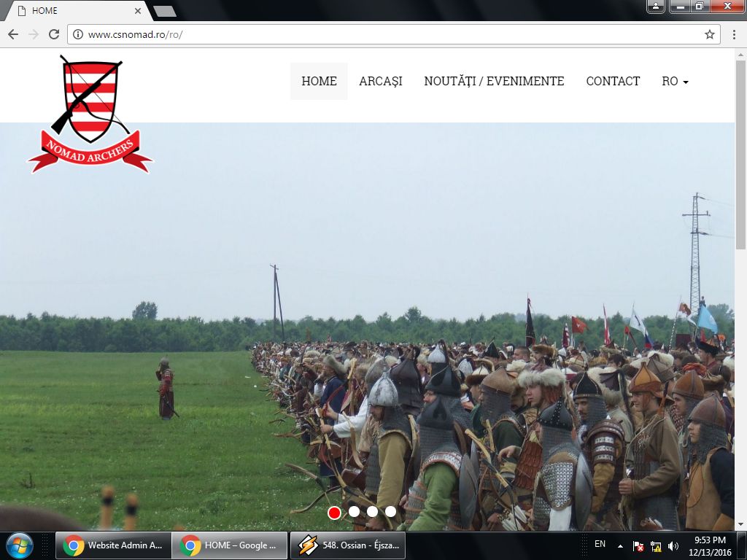Open the ARCAȘI menu item
This screenshot has width=747, height=560.
(381, 81)
